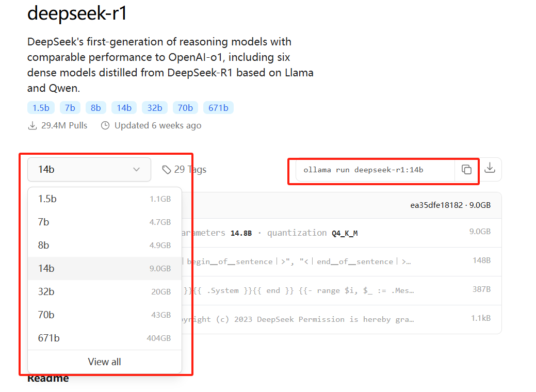Screen dimensions: 536x392
Task: Click the 32b blue tag badge
Action: pyautogui.click(x=155, y=108)
